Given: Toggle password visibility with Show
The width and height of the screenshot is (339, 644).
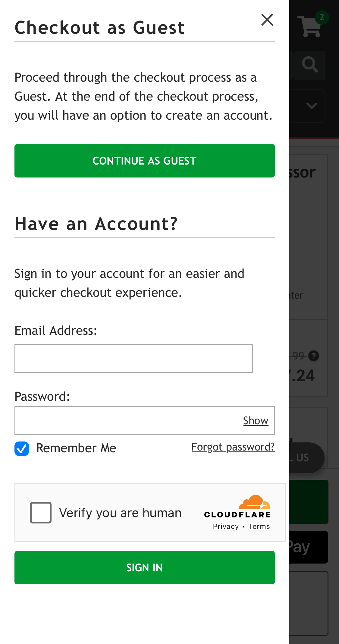Looking at the screenshot, I should [x=256, y=421].
